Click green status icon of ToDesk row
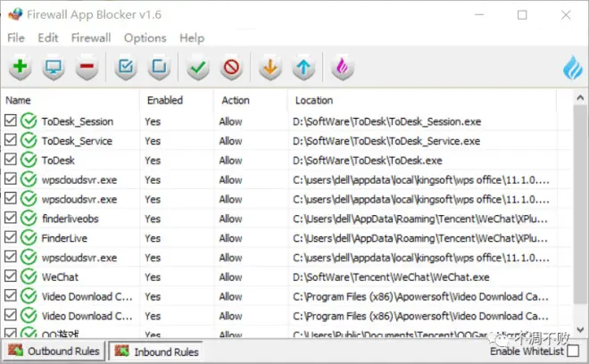Viewport: 589px width, 364px height. 29,160
